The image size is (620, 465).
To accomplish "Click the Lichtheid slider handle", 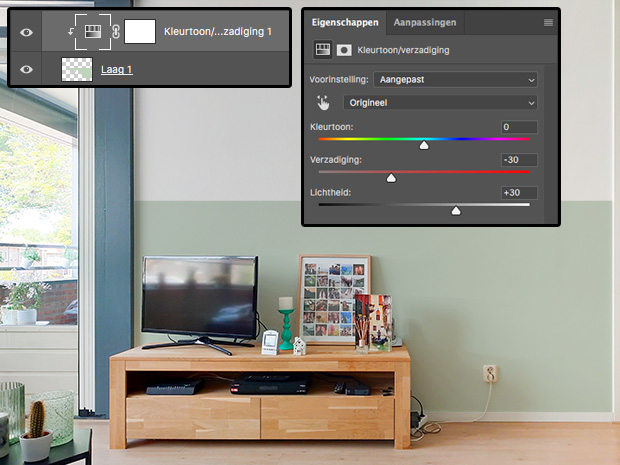I will click(x=456, y=210).
